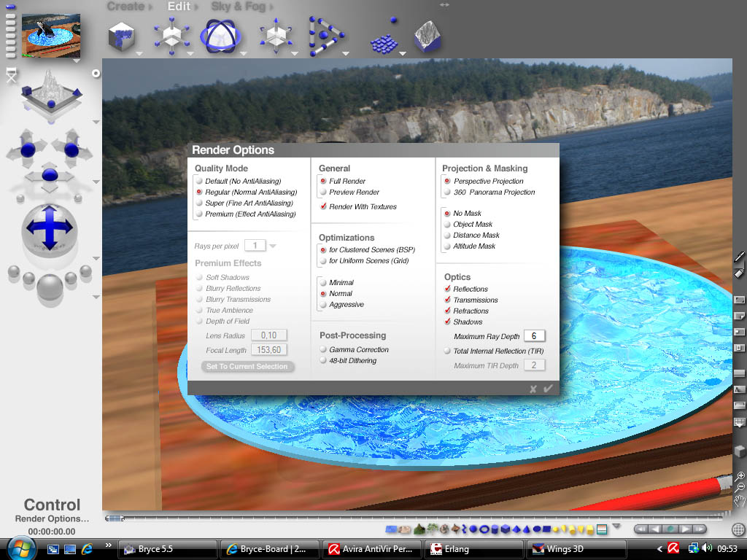The width and height of the screenshot is (747, 560).
Task: Click the animation play backward button
Action: [x=656, y=529]
